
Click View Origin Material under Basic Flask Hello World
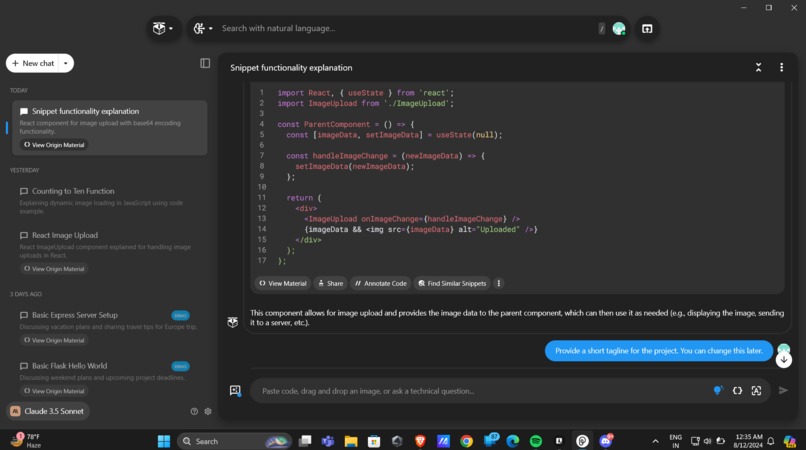click(54, 391)
